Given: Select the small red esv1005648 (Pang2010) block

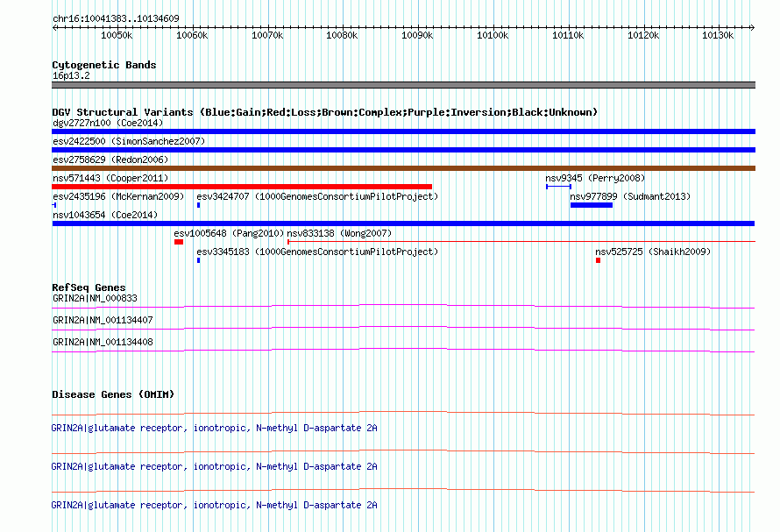Looking at the screenshot, I should click(179, 242).
